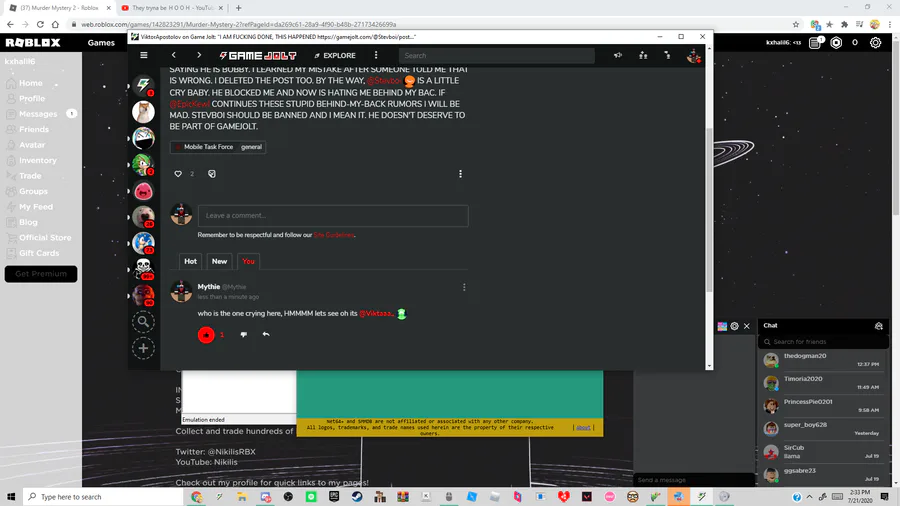Open Roblox Inventory in sidebar

click(x=37, y=161)
